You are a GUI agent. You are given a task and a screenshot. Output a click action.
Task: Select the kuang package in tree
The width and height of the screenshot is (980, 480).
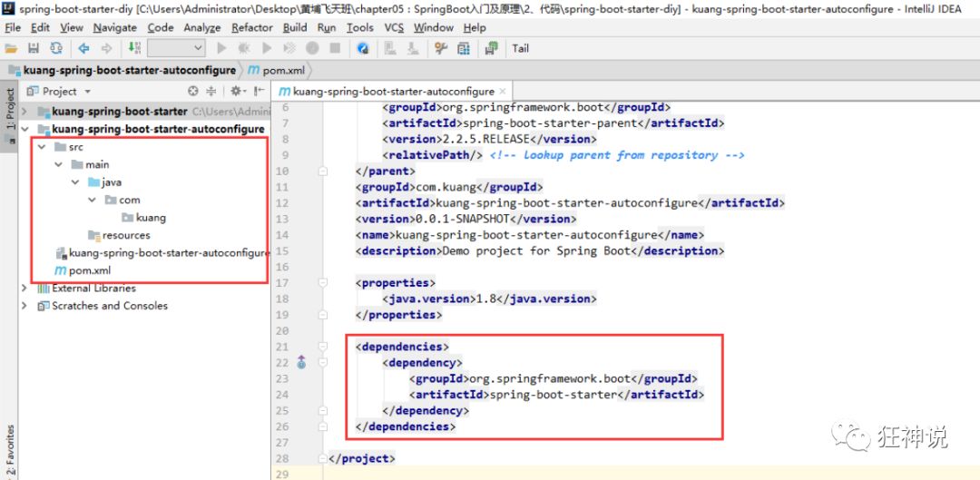[x=143, y=218]
